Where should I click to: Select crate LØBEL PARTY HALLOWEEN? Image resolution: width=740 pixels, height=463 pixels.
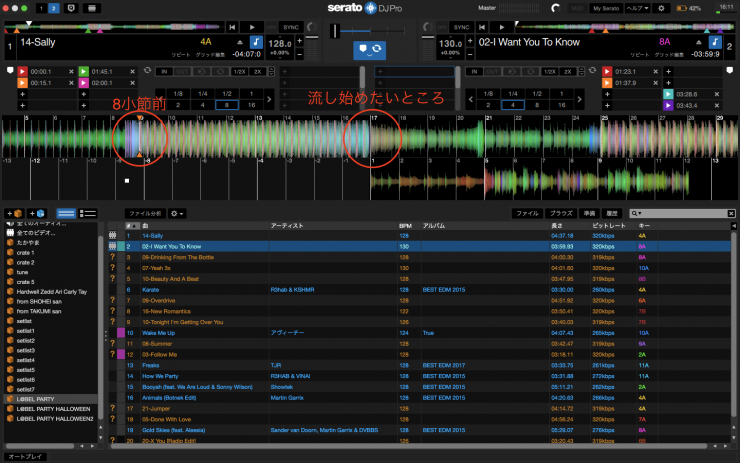tap(53, 409)
